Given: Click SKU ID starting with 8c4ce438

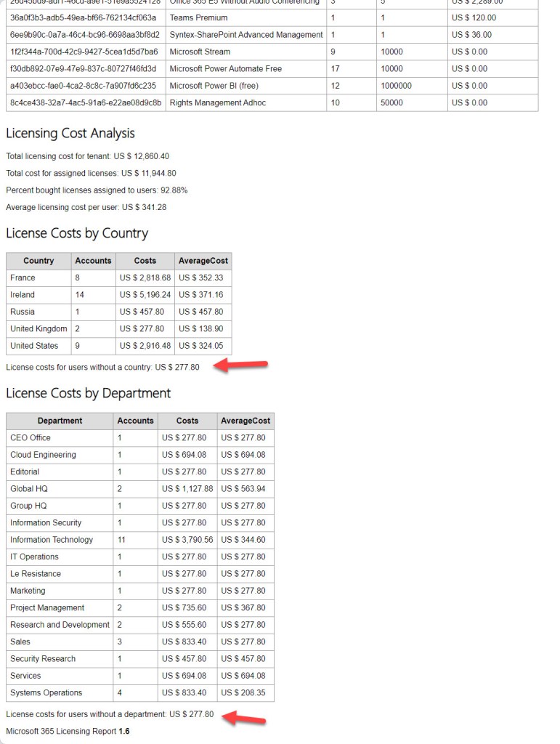Looking at the screenshot, I should tap(86, 103).
